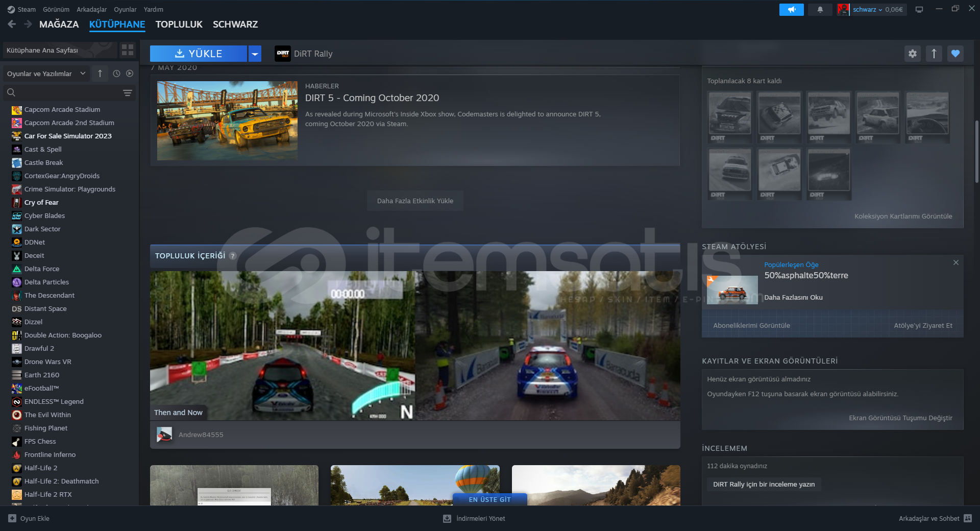Open the Oyunlar menu
The image size is (980, 531).
[x=125, y=10]
